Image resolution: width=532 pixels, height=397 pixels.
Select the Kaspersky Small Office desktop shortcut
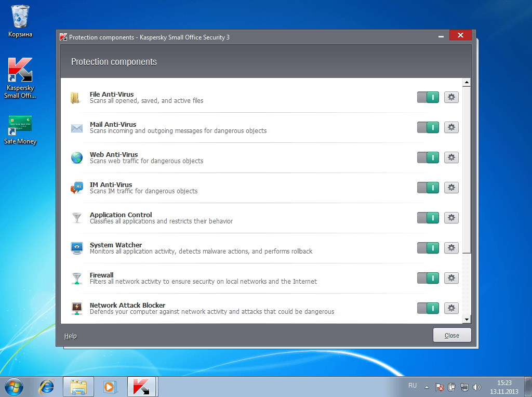[20, 78]
